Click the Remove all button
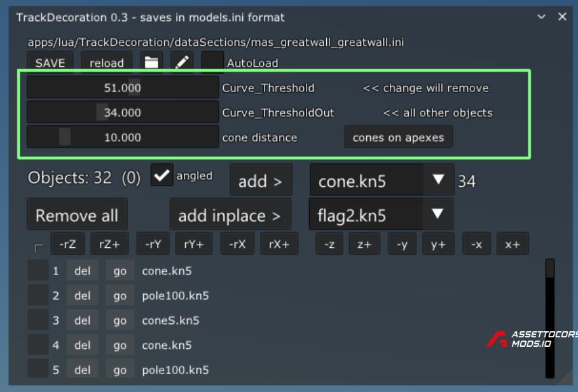This screenshot has width=578, height=392. pos(77,214)
